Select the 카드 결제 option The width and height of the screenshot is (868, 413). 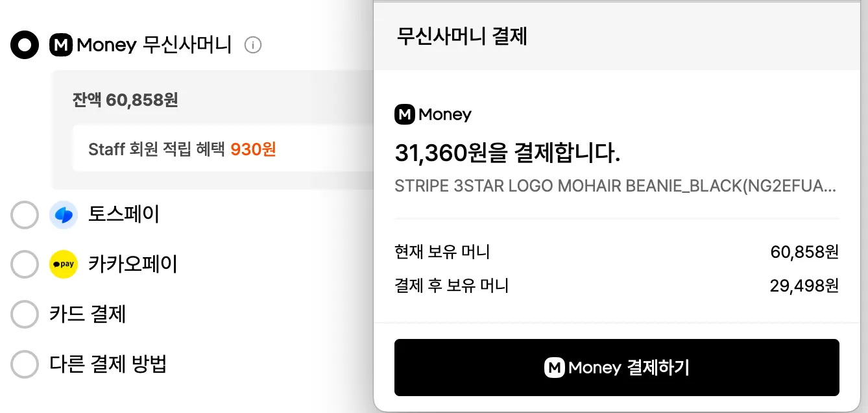pos(24,314)
